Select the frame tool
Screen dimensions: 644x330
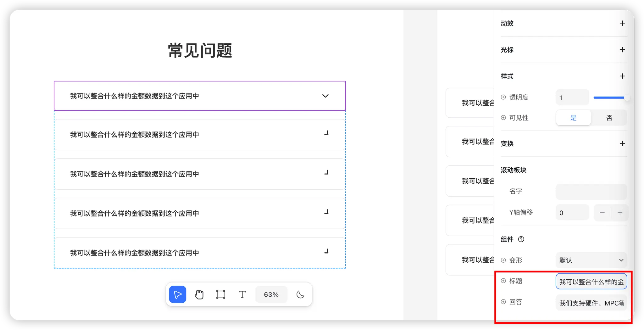(220, 294)
